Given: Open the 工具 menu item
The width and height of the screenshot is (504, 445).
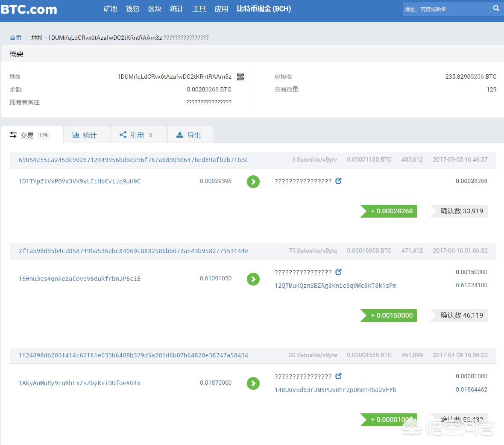Looking at the screenshot, I should 199,9.
